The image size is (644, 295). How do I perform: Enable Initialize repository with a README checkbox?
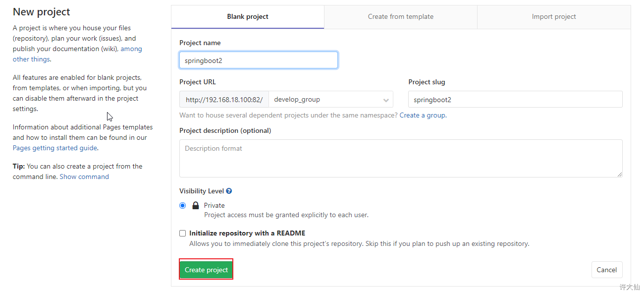[183, 233]
